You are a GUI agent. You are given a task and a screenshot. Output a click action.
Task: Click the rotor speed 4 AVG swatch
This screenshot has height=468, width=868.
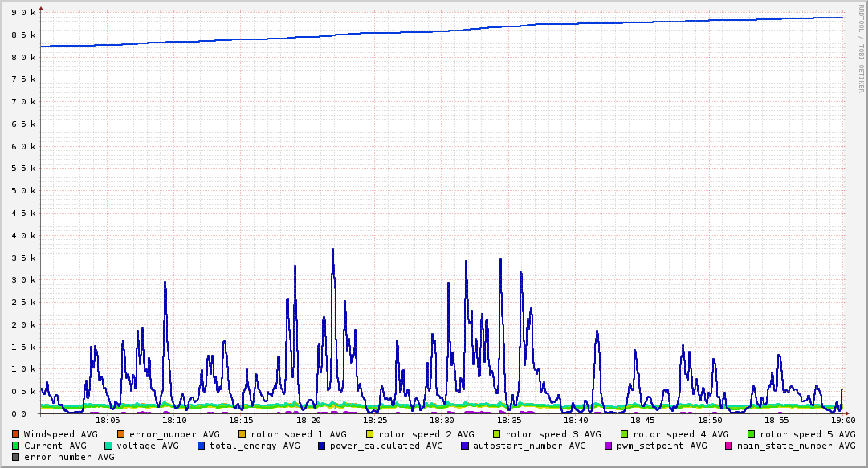coord(624,434)
